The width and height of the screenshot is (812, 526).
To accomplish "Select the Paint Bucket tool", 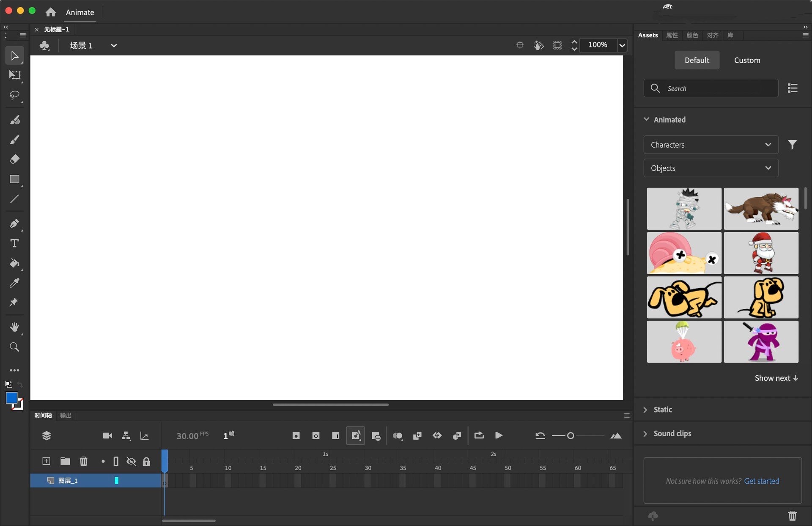I will point(14,263).
